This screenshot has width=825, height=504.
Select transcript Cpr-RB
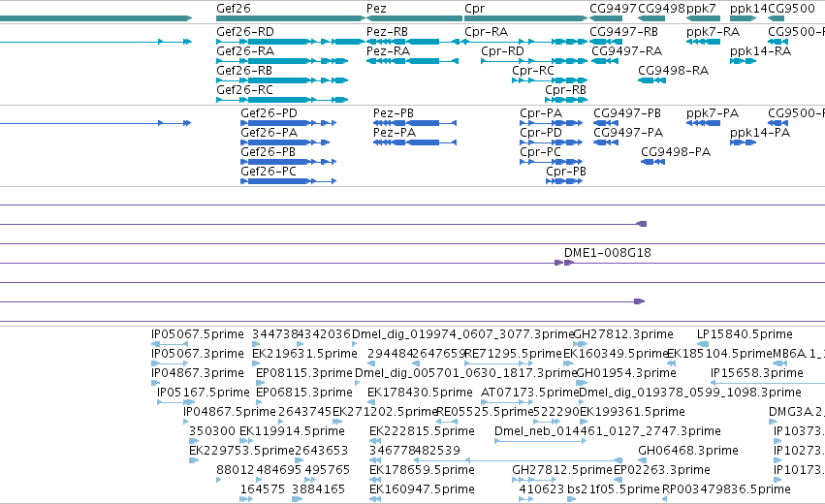[565, 90]
